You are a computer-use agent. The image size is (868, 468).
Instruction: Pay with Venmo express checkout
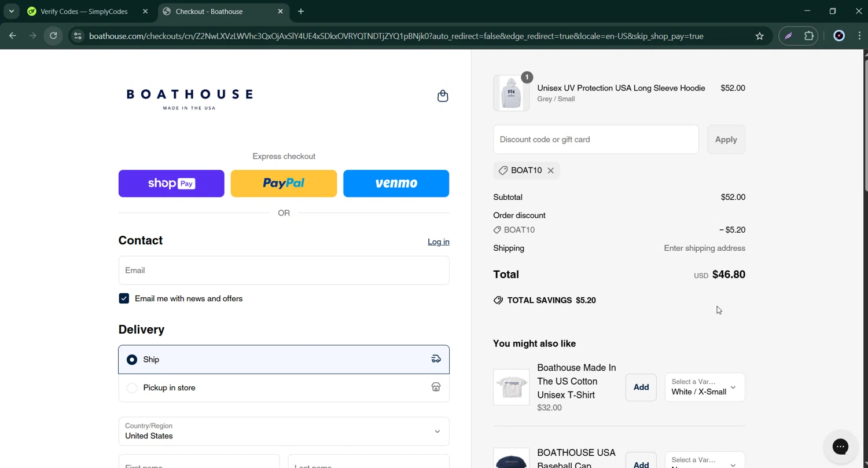(x=396, y=184)
